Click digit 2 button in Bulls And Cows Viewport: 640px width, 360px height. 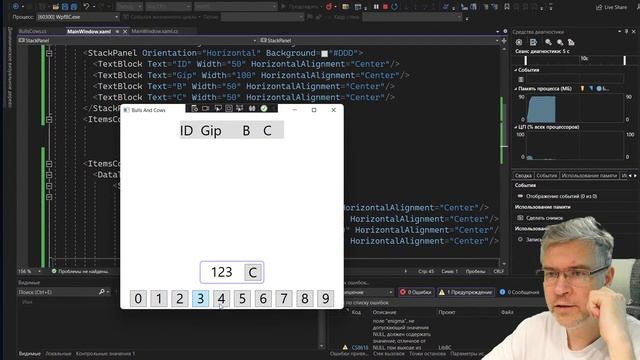(x=180, y=298)
